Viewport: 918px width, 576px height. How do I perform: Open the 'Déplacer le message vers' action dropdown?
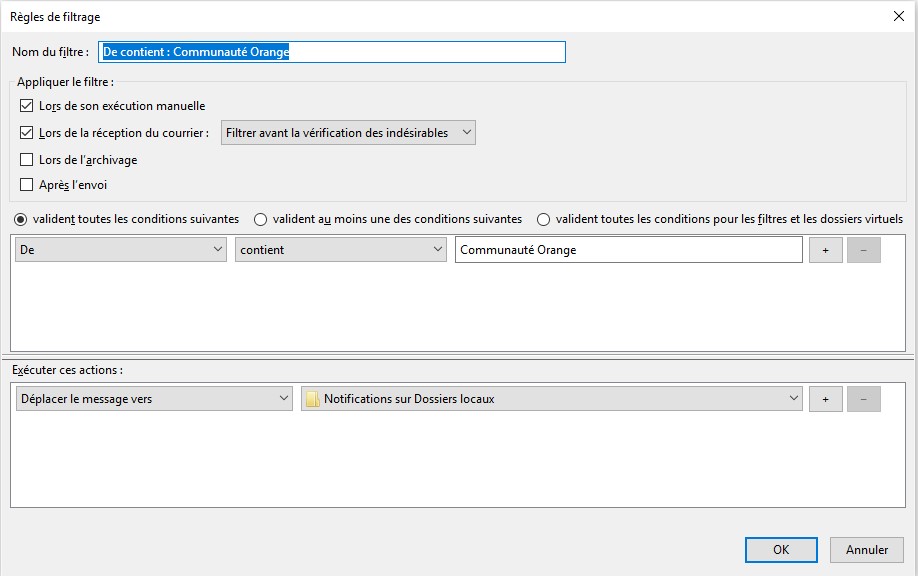[153, 398]
